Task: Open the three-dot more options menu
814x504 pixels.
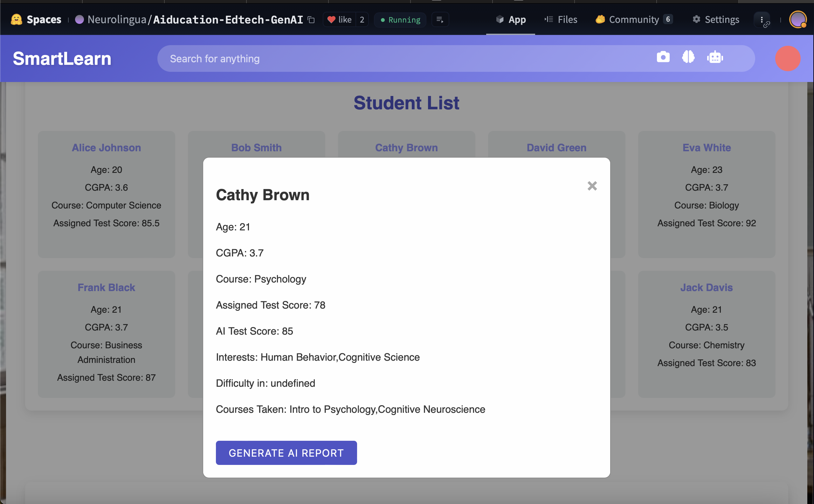Action: coord(762,20)
